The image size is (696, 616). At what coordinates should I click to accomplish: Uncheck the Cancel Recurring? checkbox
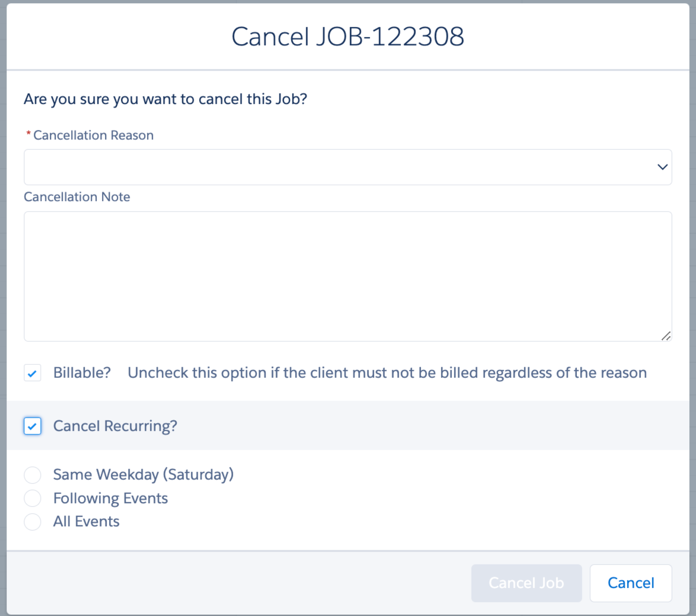(x=32, y=426)
